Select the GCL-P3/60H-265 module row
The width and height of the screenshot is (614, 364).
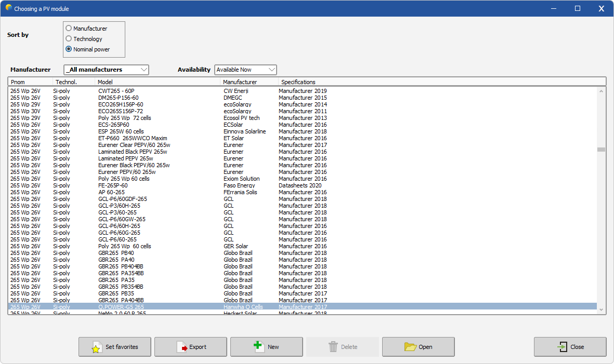[x=302, y=206]
